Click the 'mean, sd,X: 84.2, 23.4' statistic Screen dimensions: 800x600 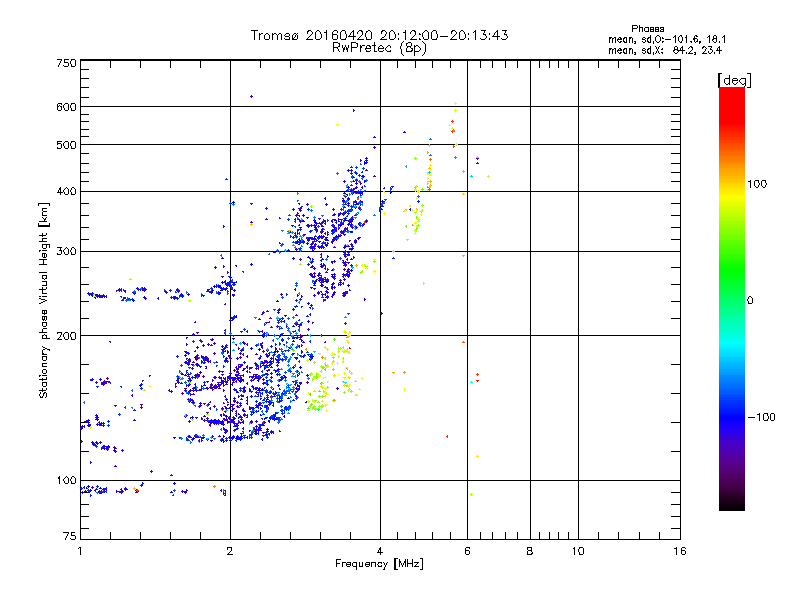point(665,51)
